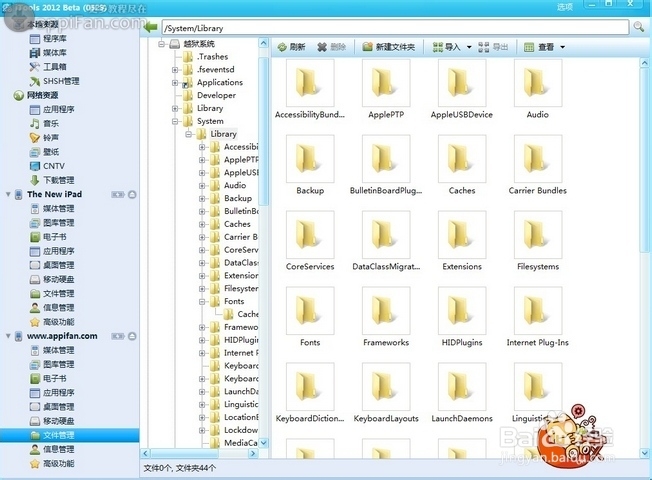Select the Frameworks folder thumbnail

[386, 317]
